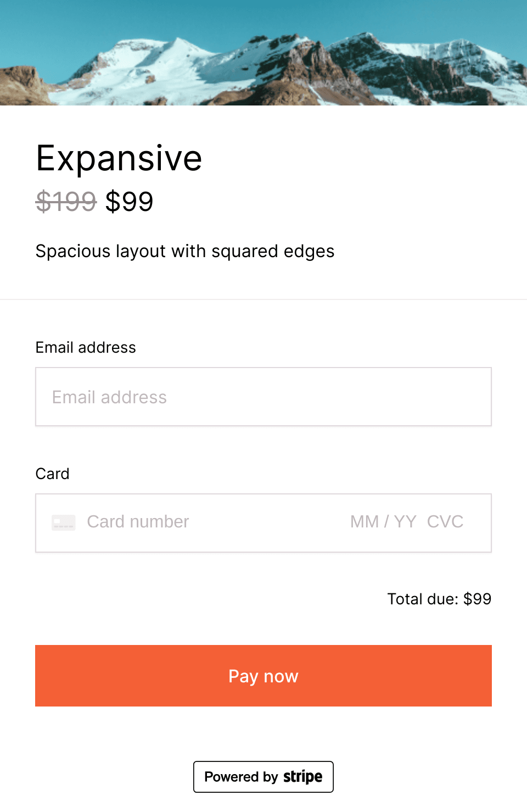This screenshot has width=527, height=812.
Task: Click the mountain banner image
Action: (263, 53)
